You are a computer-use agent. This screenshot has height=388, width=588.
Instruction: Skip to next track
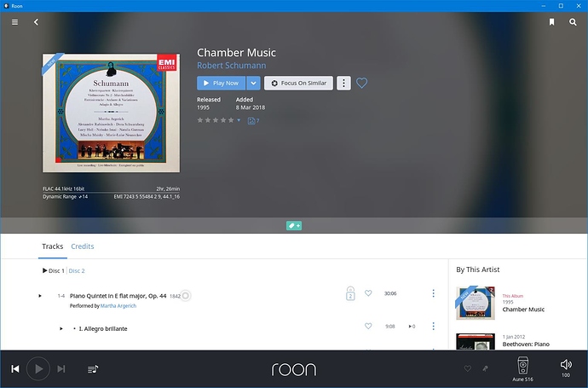click(x=61, y=369)
